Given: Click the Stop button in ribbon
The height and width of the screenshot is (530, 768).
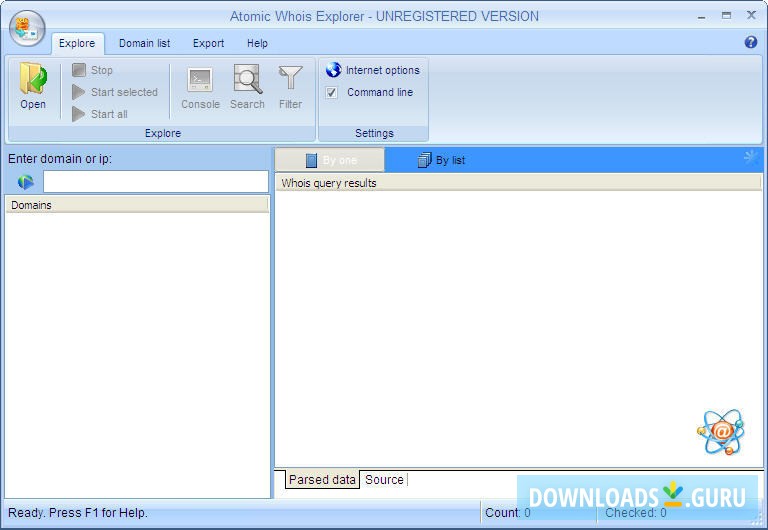Looking at the screenshot, I should click(x=93, y=70).
